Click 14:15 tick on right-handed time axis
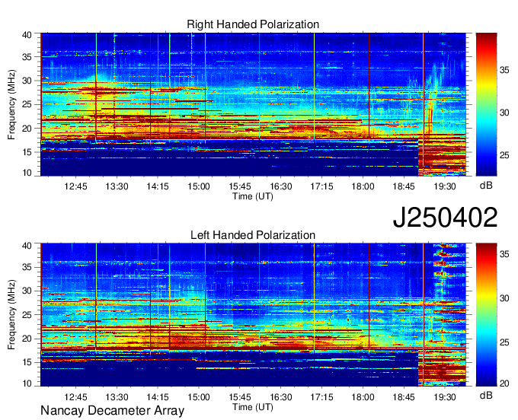Screen dimensions: 518x420 pos(158,186)
